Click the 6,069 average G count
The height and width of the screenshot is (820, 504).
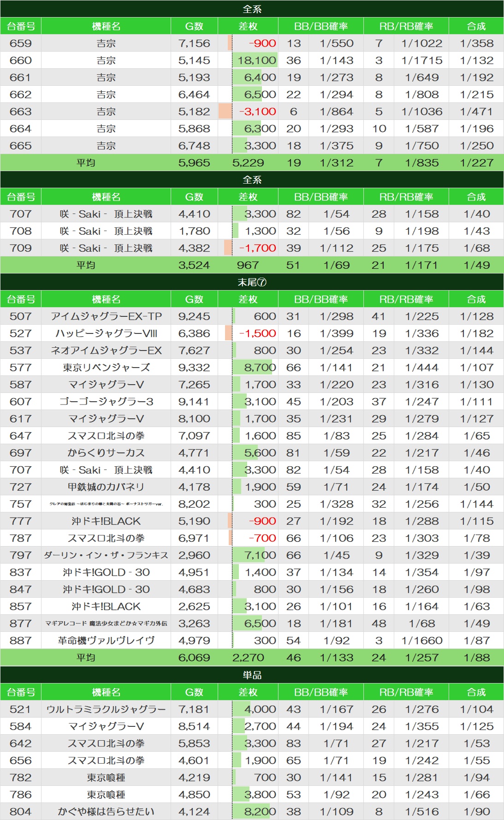[194, 658]
